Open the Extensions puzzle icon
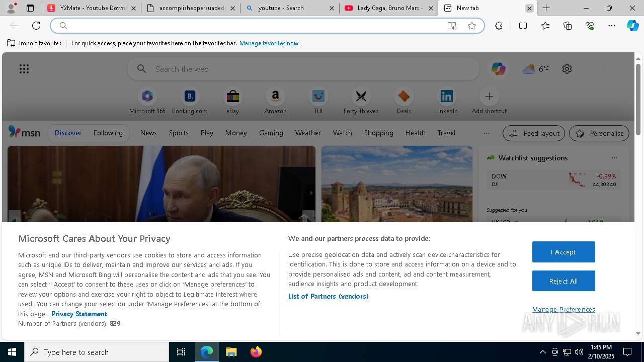644x362 pixels. click(499, 26)
